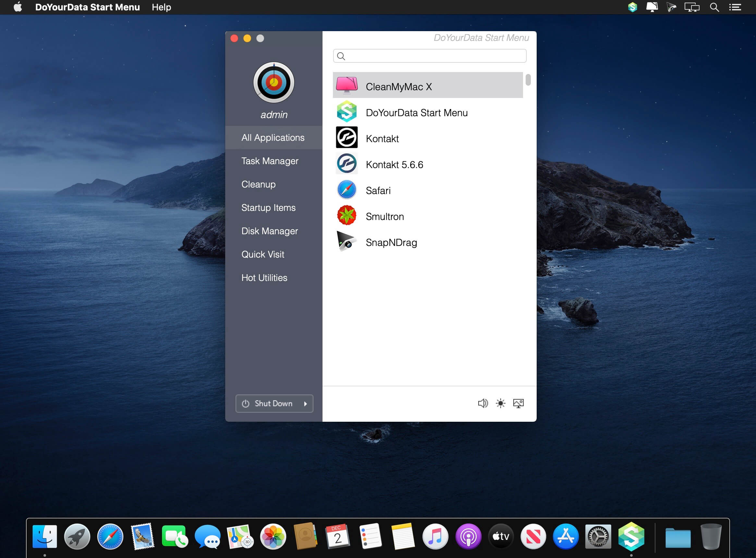The width and height of the screenshot is (756, 558).
Task: Click the desktop display picture icon
Action: (518, 403)
